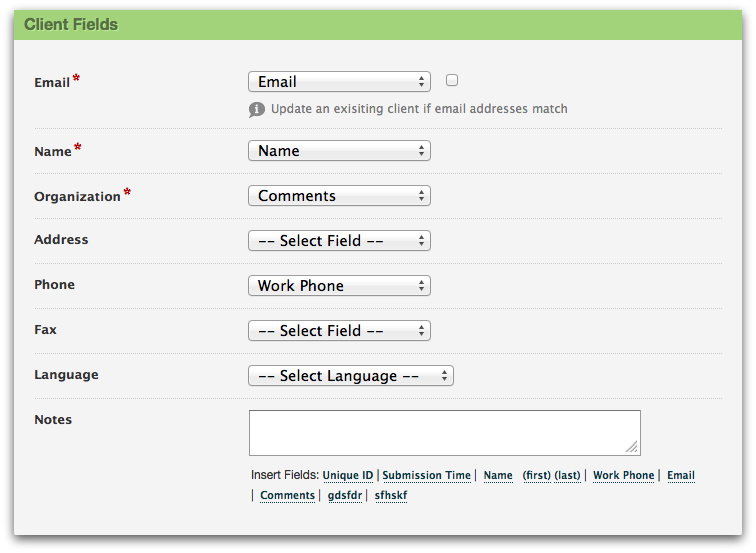756x553 pixels.
Task: Insert the (last) name link
Action: [567, 476]
